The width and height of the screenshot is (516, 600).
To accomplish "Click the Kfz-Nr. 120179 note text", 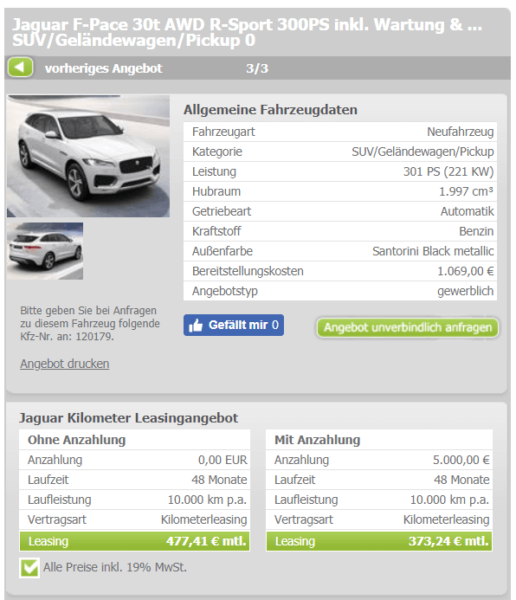I will click(x=90, y=323).
